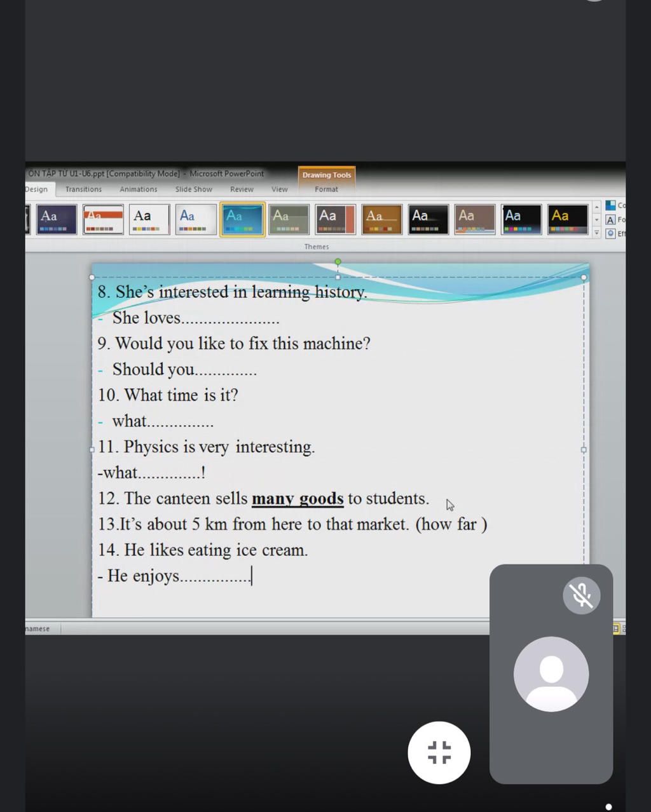The image size is (651, 812).
Task: Switch to the View tab
Action: (x=280, y=189)
